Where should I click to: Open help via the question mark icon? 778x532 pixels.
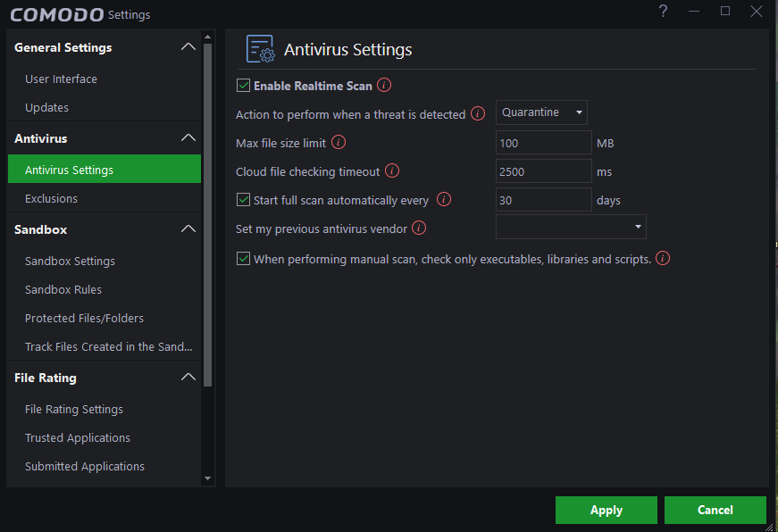tap(663, 12)
